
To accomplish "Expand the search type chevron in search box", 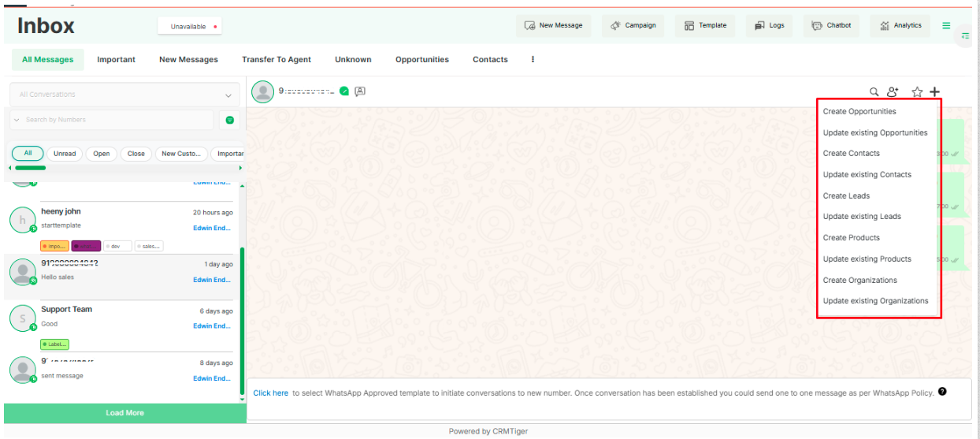I will tap(17, 120).
